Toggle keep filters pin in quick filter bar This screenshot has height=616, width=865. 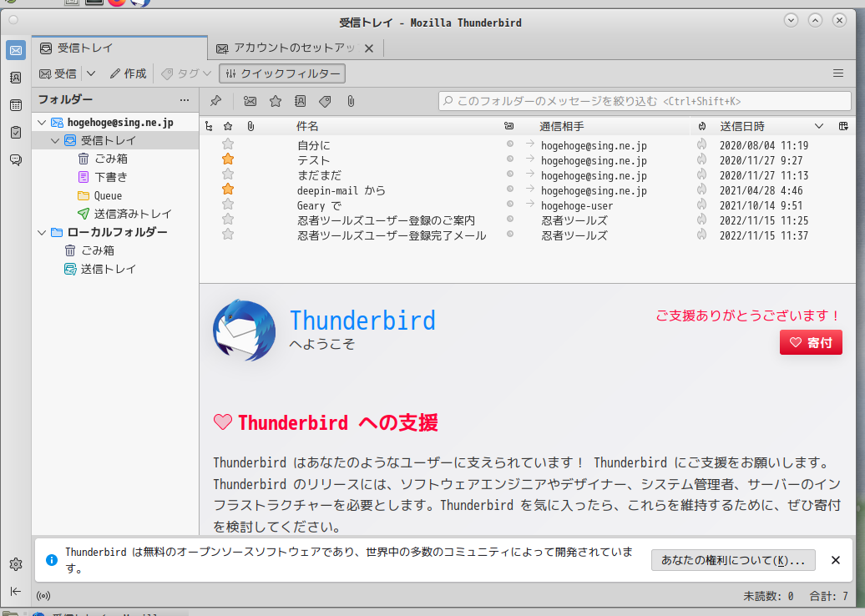pyautogui.click(x=215, y=101)
